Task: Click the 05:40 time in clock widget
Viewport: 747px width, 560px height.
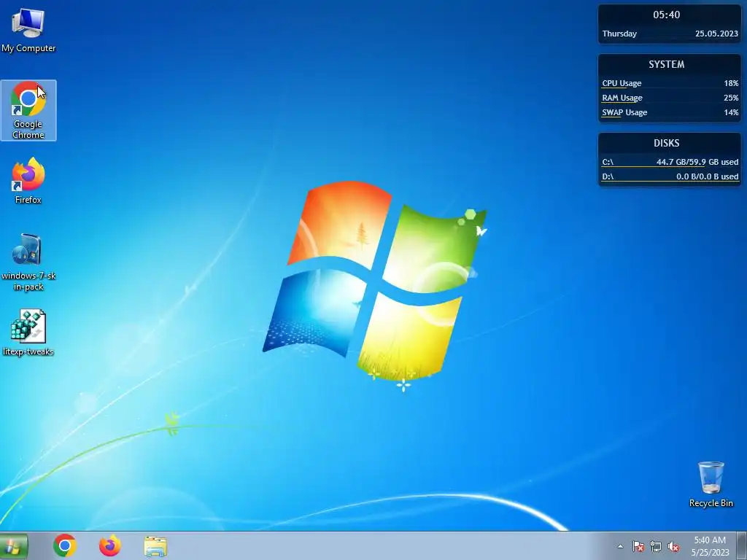Action: (x=667, y=15)
